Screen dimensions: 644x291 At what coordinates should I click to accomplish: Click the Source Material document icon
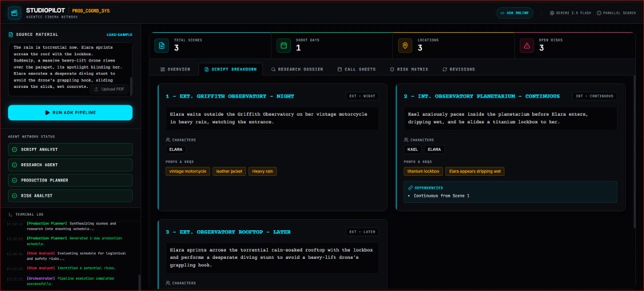(11, 34)
